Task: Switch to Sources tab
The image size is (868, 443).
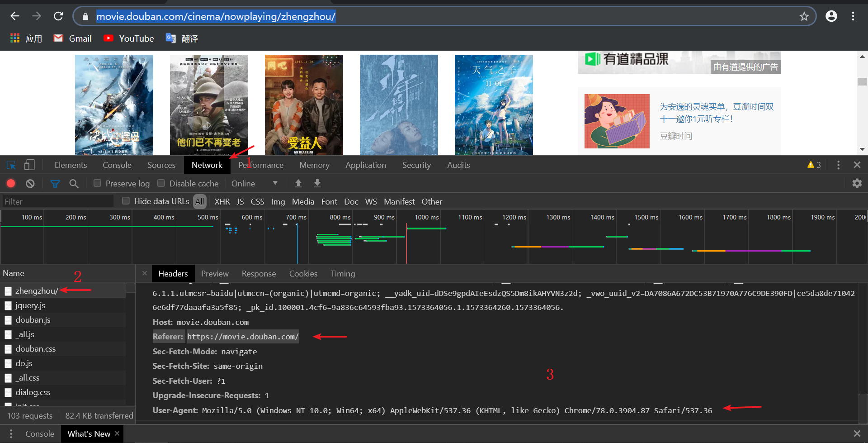Action: click(x=161, y=165)
